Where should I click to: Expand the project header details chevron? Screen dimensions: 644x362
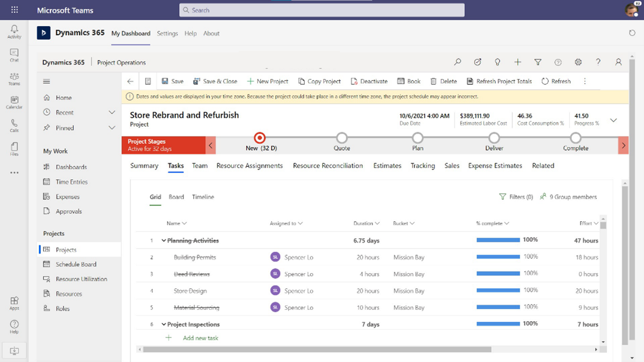pyautogui.click(x=613, y=121)
